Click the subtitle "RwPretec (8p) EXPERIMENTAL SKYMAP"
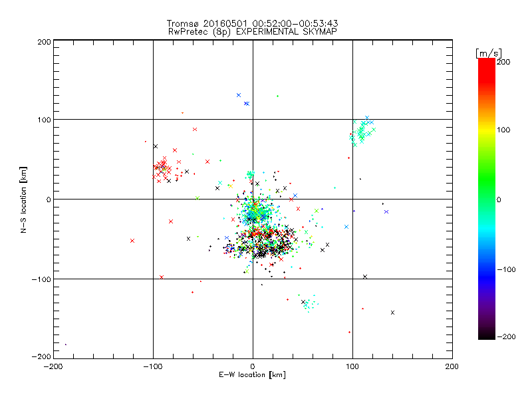 253,32
